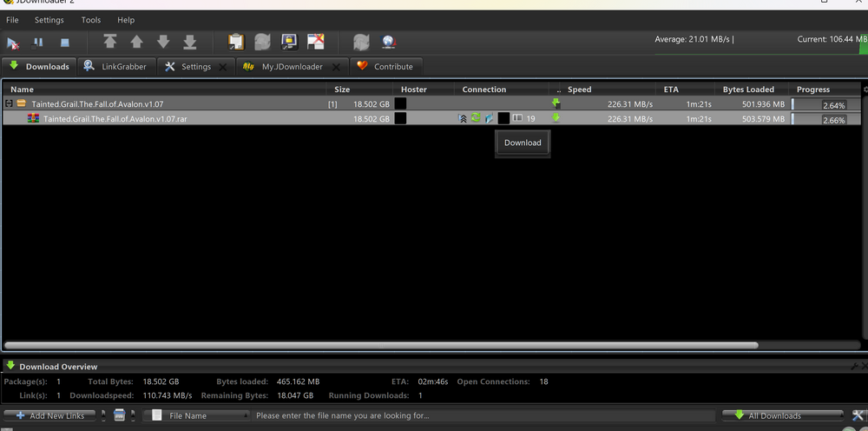The height and width of the screenshot is (431, 868).
Task: Sort by Hoster column header
Action: tap(424, 90)
